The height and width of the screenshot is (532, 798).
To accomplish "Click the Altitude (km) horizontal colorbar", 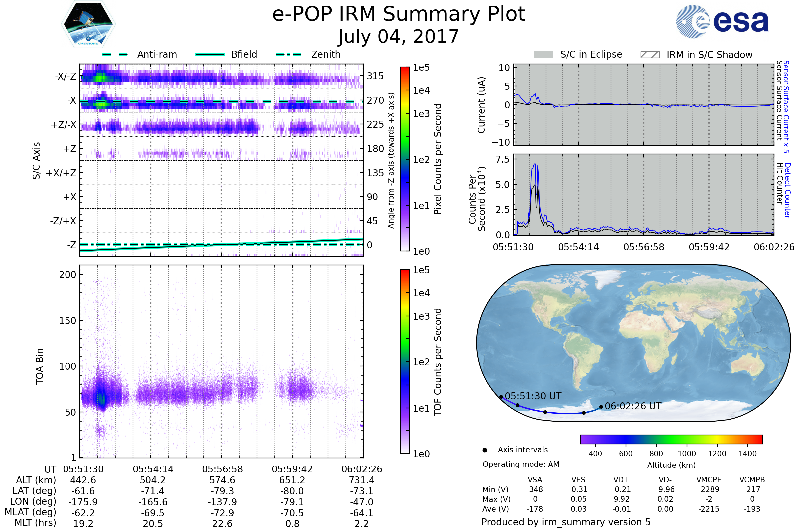I will pyautogui.click(x=671, y=439).
